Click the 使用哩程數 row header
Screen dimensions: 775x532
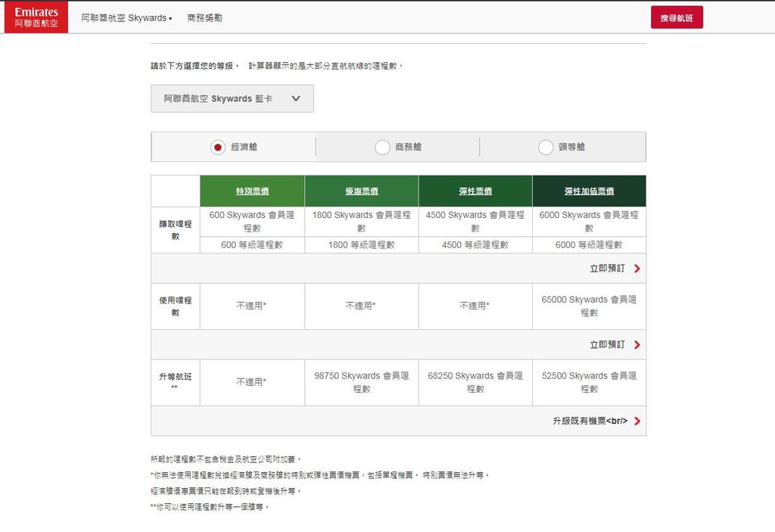(176, 306)
